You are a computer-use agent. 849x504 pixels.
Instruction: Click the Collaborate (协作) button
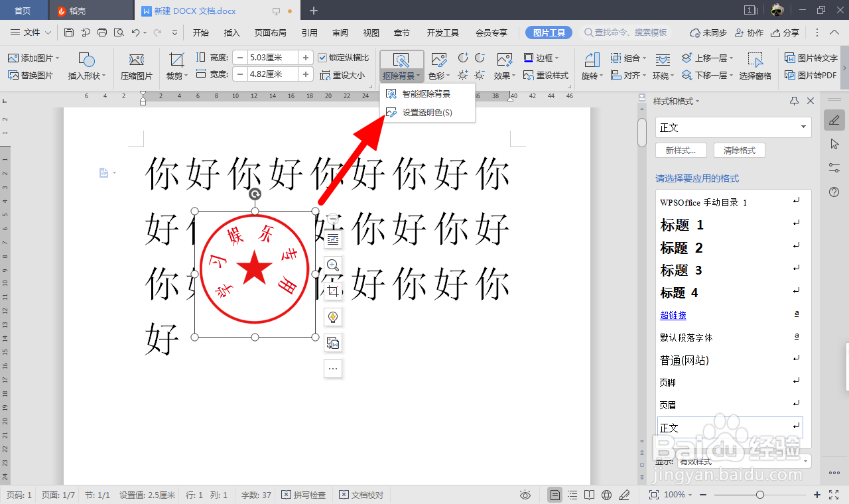tap(750, 32)
